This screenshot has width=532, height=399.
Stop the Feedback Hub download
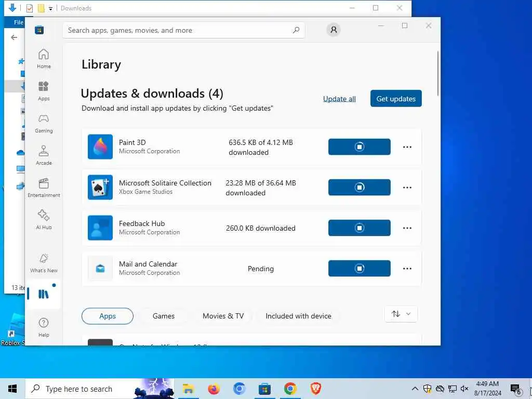pyautogui.click(x=360, y=228)
